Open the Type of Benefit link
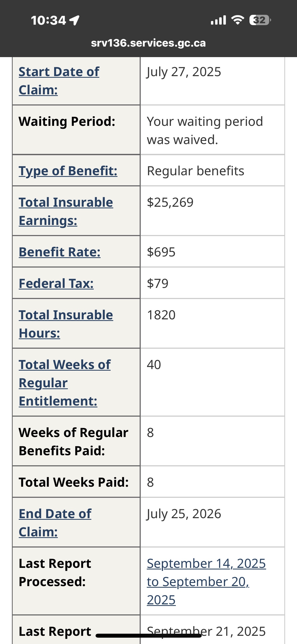This screenshot has width=297, height=644. (68, 171)
